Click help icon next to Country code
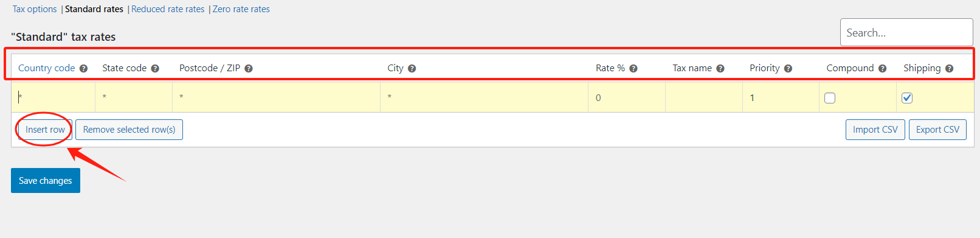980x238 pixels. point(84,69)
